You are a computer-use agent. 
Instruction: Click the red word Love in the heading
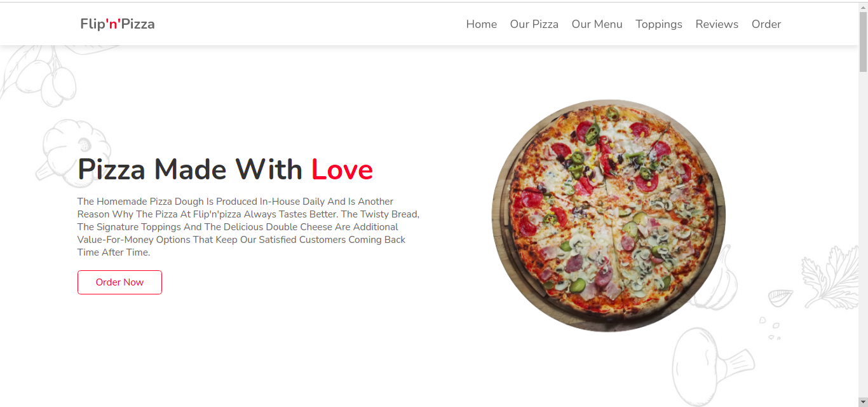click(x=342, y=169)
